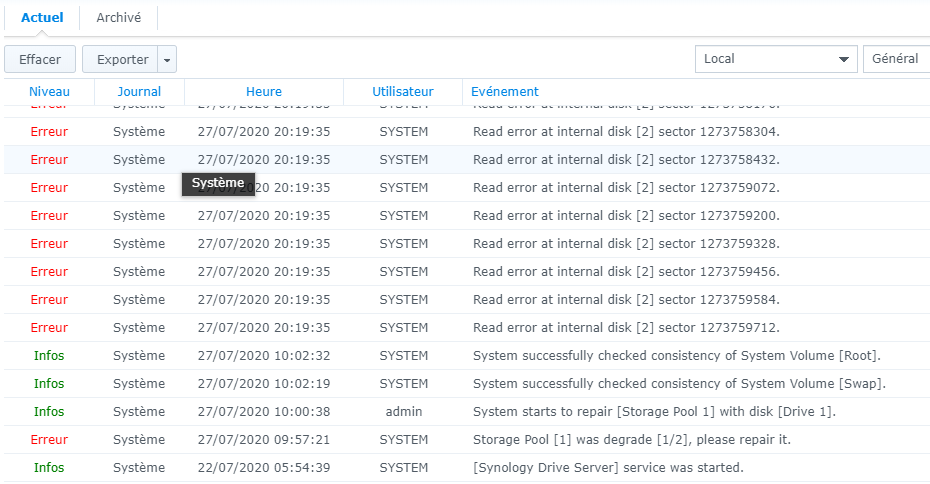Image resolution: width=930 pixels, height=484 pixels.
Task: Open the Général log type dropdown
Action: coord(895,59)
